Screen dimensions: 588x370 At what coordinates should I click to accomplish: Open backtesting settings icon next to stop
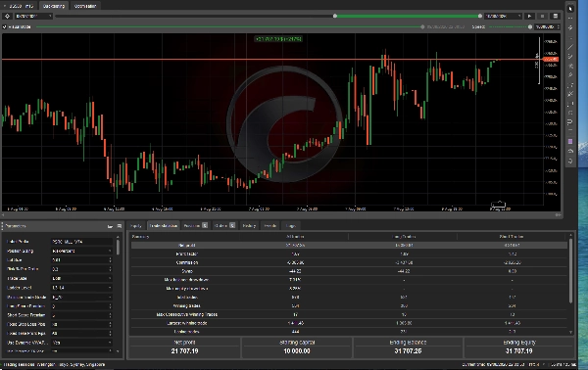(x=556, y=16)
